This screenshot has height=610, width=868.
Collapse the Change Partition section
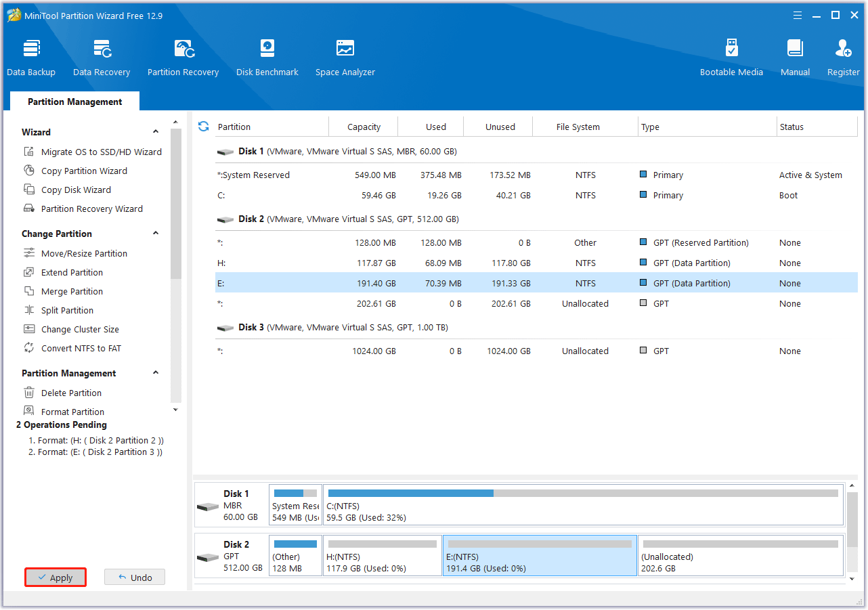tap(156, 234)
